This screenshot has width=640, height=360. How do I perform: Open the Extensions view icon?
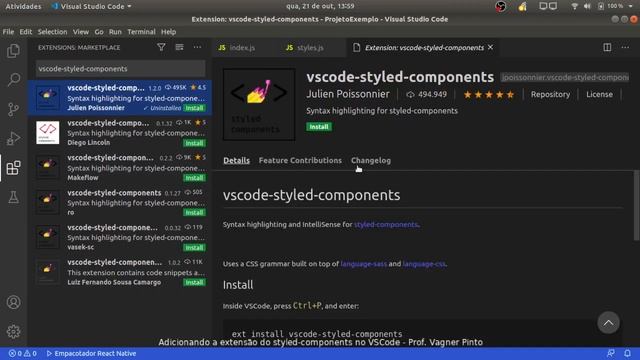tap(13, 168)
